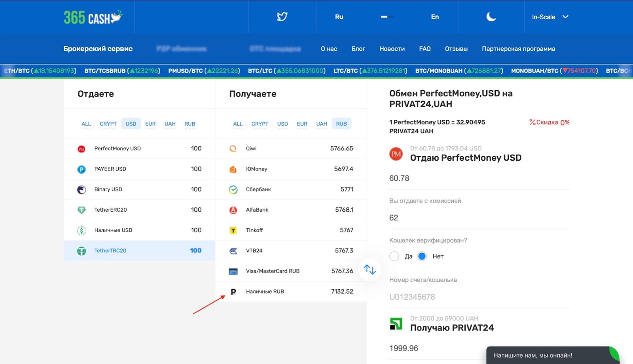Select the Нет wallet verified radio button
This screenshot has height=364, width=633.
422,256
